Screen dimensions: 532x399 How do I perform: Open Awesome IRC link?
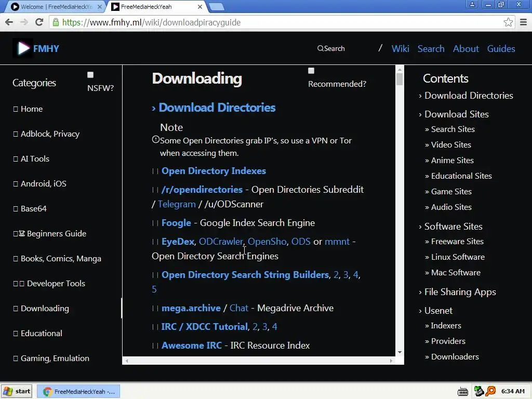click(191, 345)
